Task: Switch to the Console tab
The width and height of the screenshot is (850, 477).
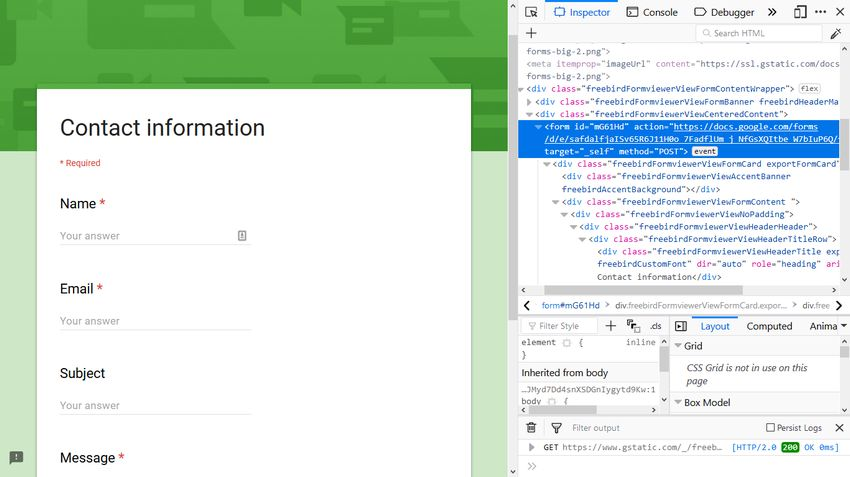Action: coord(652,12)
